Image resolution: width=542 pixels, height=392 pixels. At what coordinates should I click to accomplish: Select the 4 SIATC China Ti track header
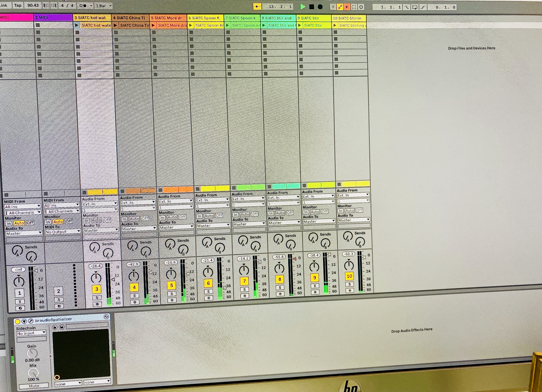click(x=131, y=18)
